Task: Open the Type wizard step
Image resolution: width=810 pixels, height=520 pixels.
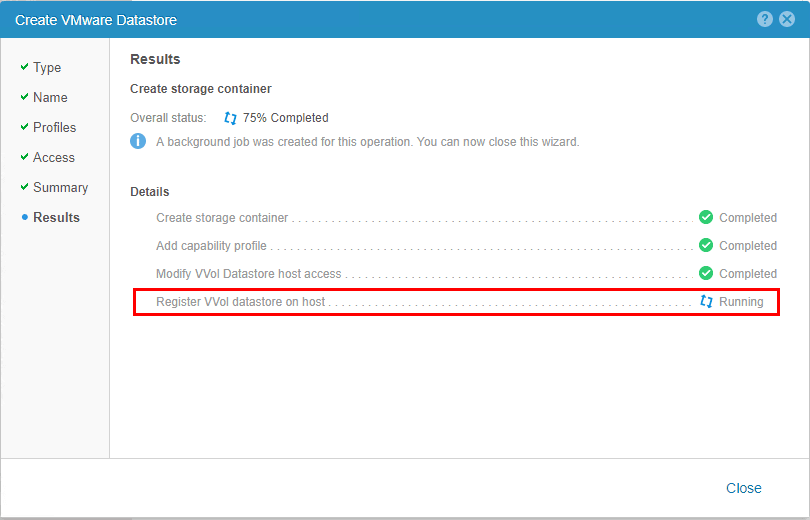Action: [47, 68]
